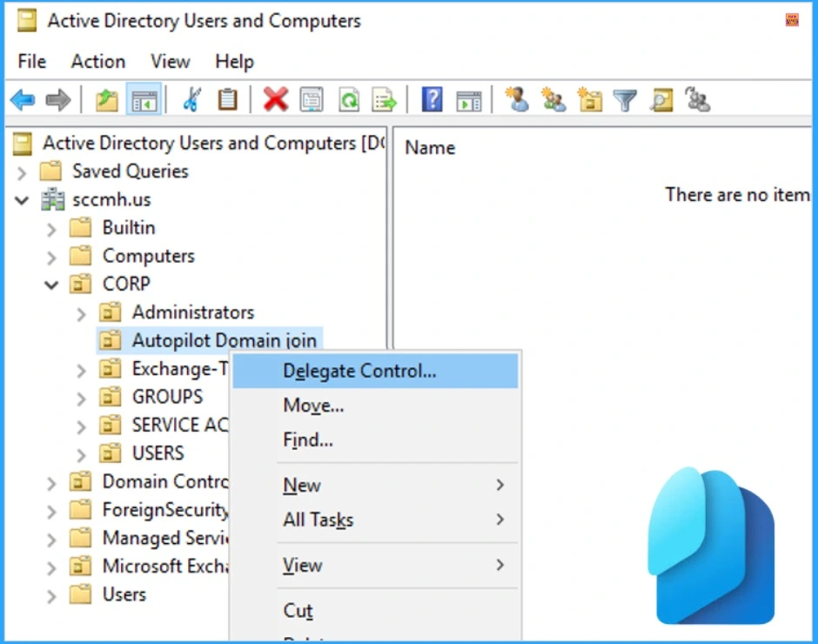
Task: Click the Create new group icon
Action: click(553, 99)
